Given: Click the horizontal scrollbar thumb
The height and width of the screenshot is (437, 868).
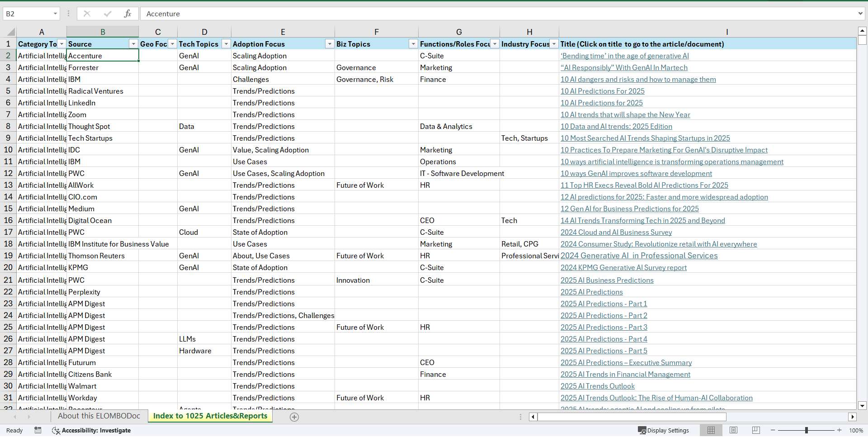Looking at the screenshot, I should coord(632,417).
